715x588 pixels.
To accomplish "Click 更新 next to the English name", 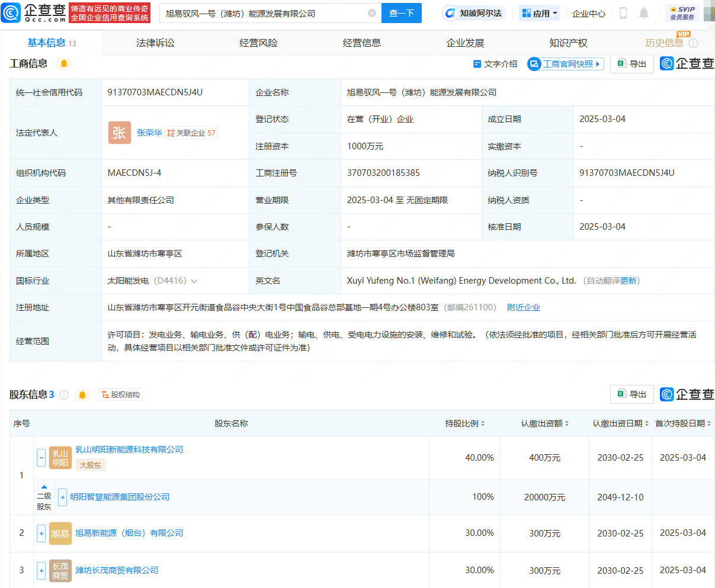I will click(629, 281).
